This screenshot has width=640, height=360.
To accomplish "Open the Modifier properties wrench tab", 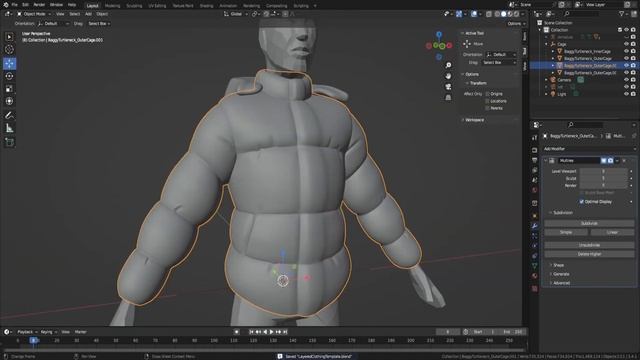I will coord(535,226).
